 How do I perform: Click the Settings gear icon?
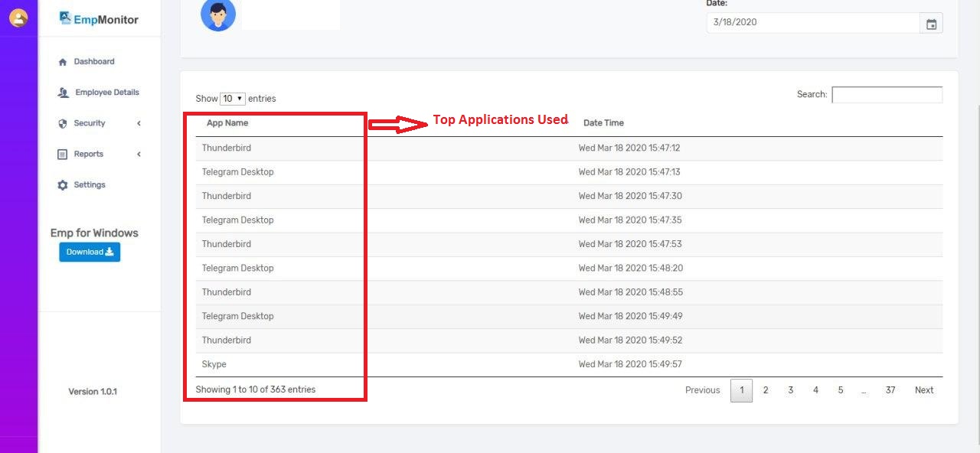[x=63, y=185]
